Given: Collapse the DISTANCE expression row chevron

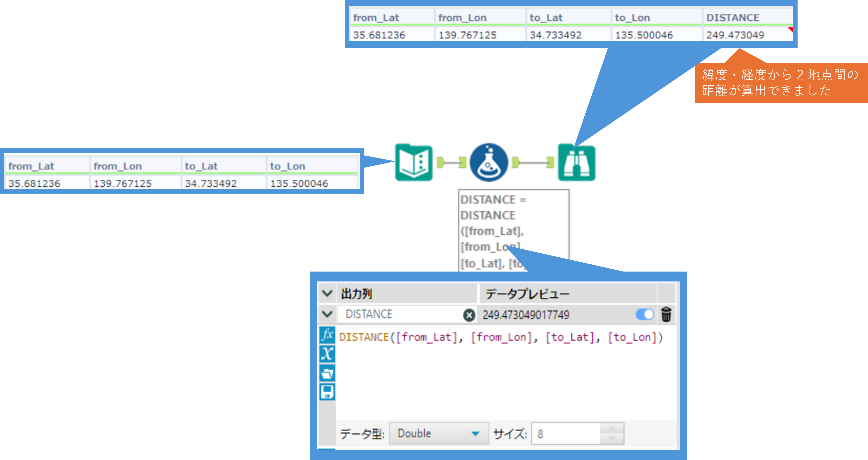Looking at the screenshot, I should (x=327, y=314).
